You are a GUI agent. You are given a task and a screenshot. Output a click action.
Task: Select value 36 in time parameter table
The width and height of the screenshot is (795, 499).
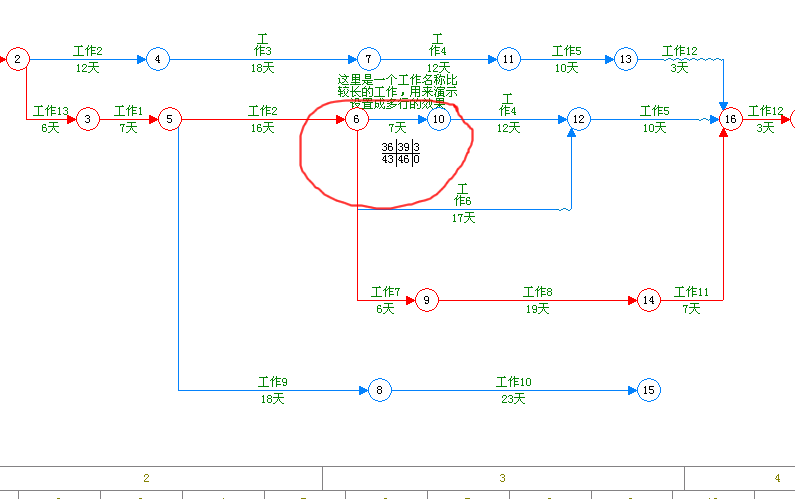pyautogui.click(x=388, y=147)
